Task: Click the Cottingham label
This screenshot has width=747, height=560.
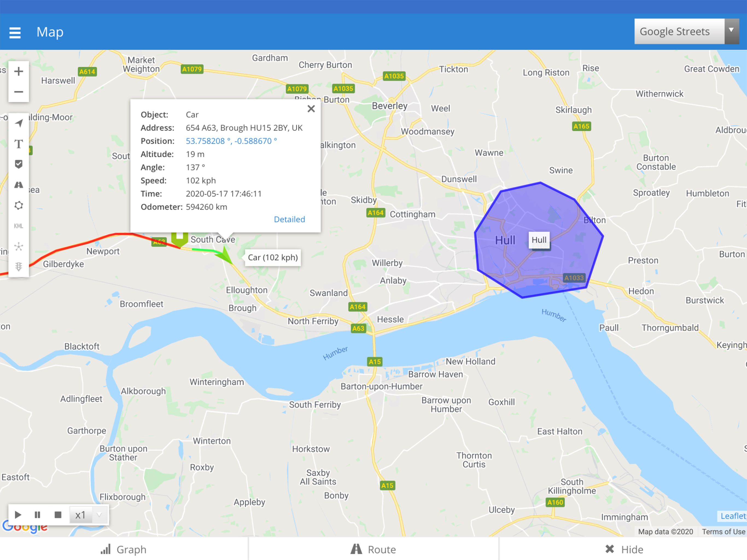Action: pyautogui.click(x=412, y=214)
